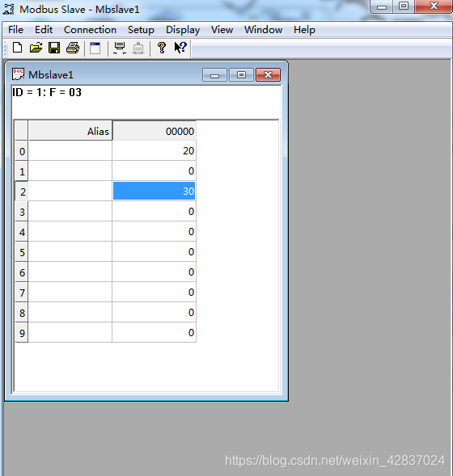
Task: Click row header number 4
Action: pos(22,232)
